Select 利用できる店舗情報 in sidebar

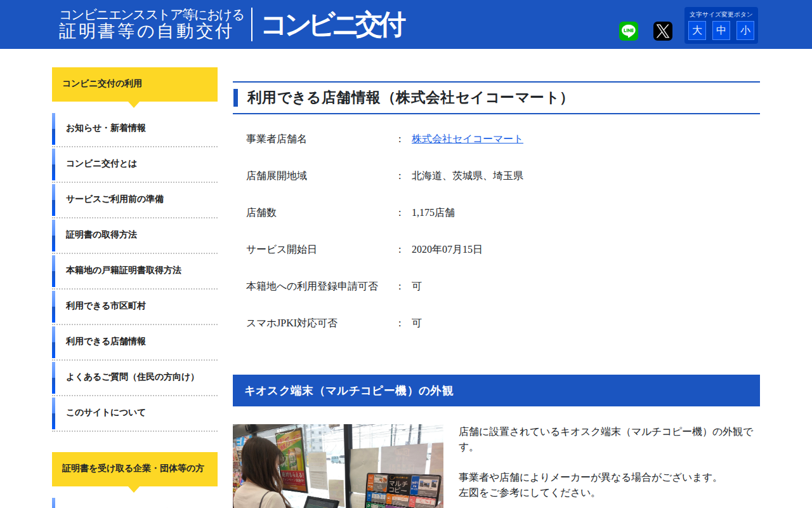(x=134, y=342)
